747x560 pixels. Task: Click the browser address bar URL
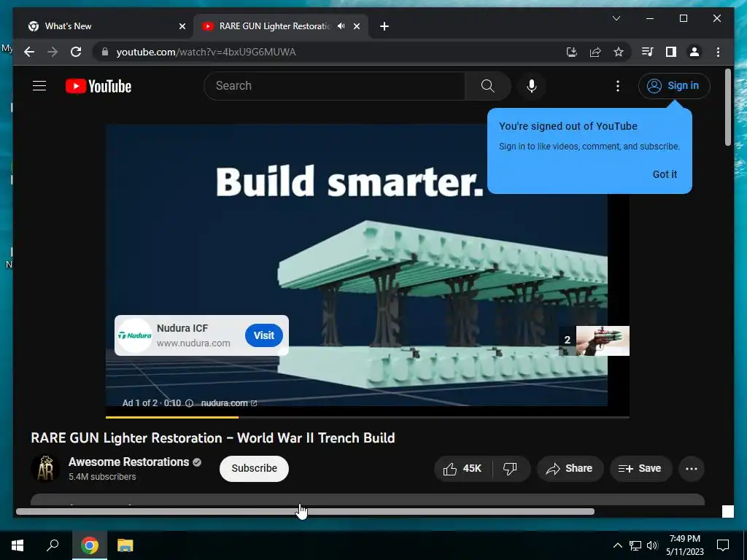click(x=206, y=52)
